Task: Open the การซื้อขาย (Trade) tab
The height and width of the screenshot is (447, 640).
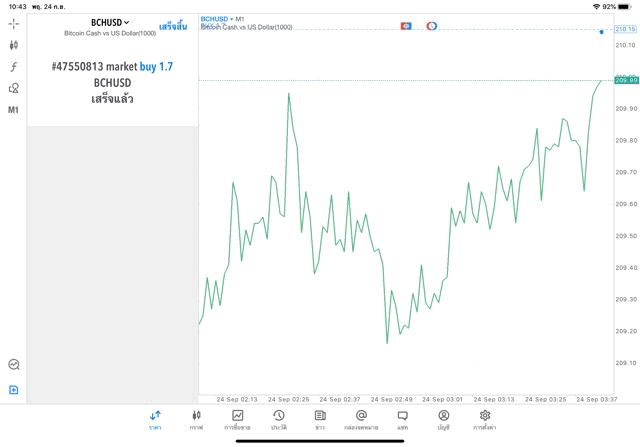Action: (x=237, y=419)
